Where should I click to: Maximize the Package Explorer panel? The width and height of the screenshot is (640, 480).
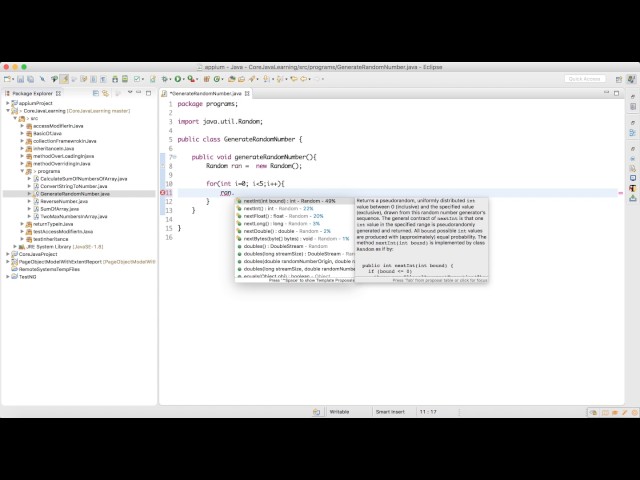[x=149, y=93]
